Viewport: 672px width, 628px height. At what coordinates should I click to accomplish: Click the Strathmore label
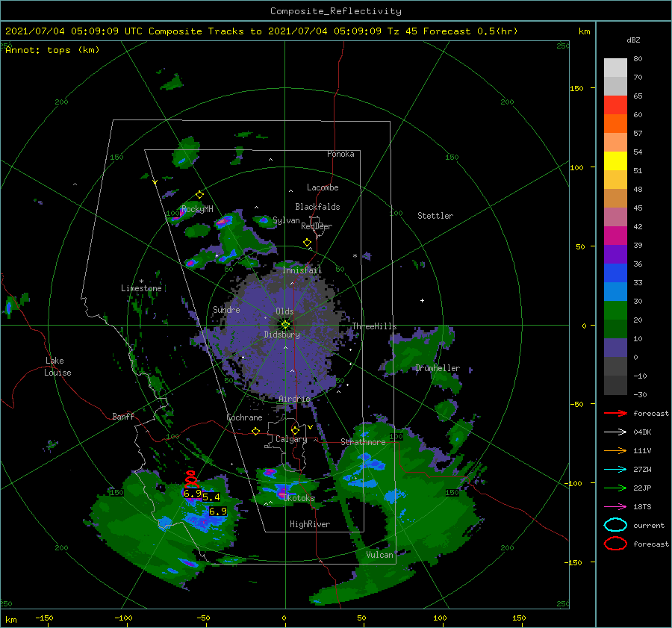[363, 442]
